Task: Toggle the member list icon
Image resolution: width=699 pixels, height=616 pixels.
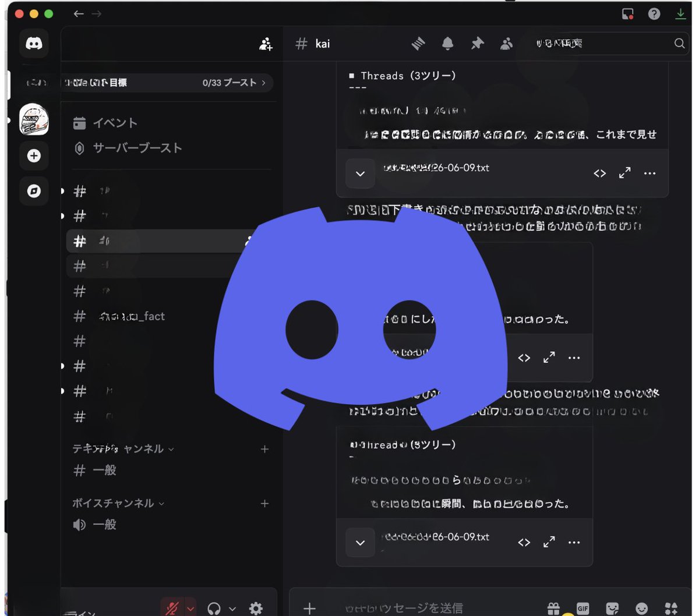Action: click(506, 44)
